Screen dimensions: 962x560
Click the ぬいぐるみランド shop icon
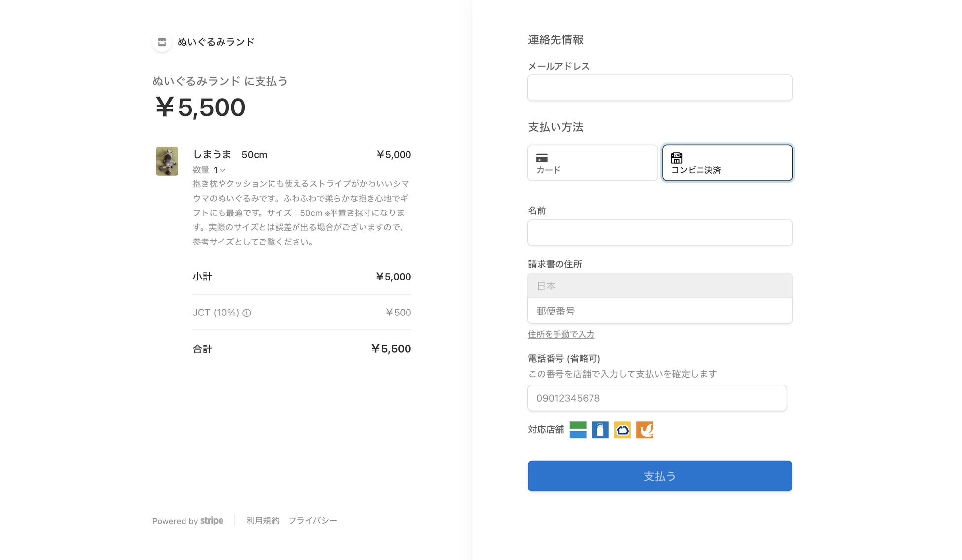coord(162,42)
